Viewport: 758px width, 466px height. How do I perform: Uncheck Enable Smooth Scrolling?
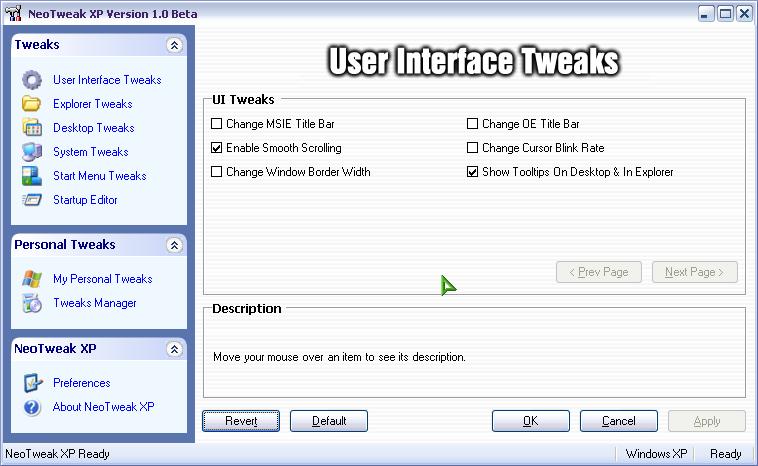217,148
